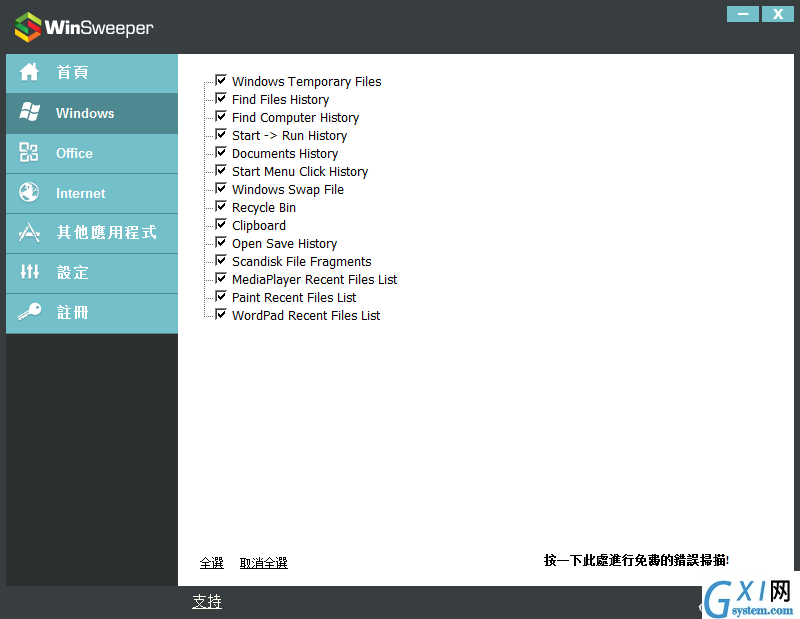
Task: Toggle Scandisk File Fragments checkbox
Action: (x=221, y=260)
